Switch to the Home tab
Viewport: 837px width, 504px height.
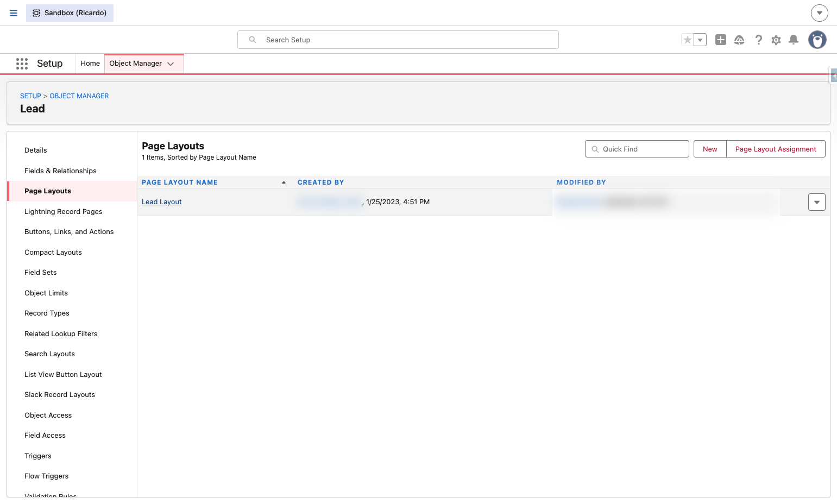click(x=90, y=64)
